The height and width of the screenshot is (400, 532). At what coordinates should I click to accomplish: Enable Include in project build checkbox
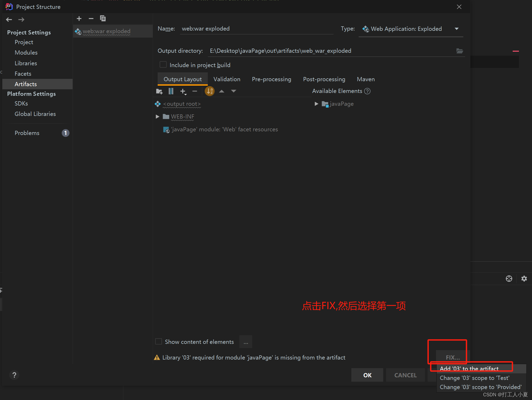point(163,65)
